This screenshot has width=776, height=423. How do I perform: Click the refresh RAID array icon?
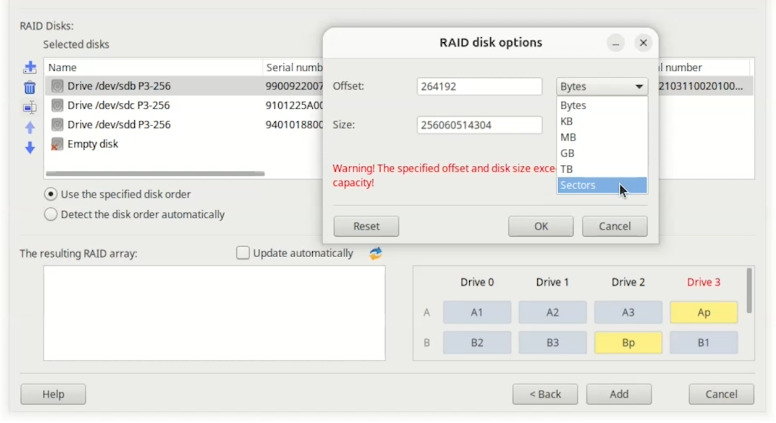tap(376, 253)
